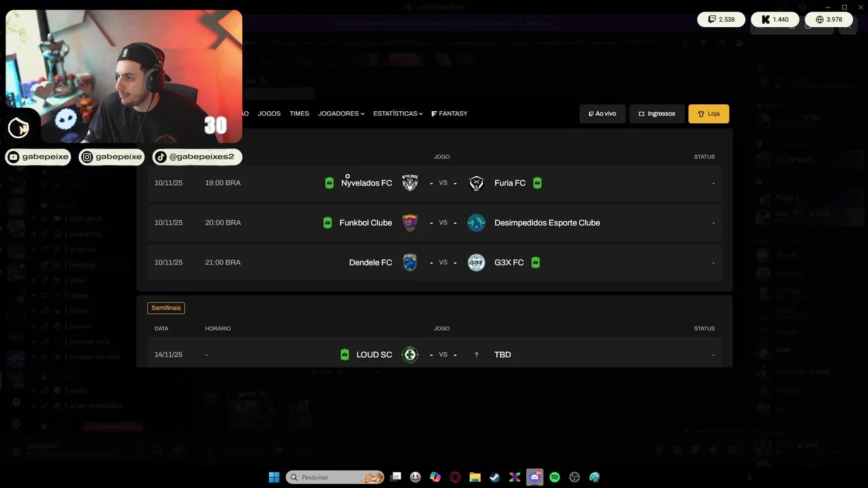Click the green card icon beside Funkbol Clube

coord(328,222)
